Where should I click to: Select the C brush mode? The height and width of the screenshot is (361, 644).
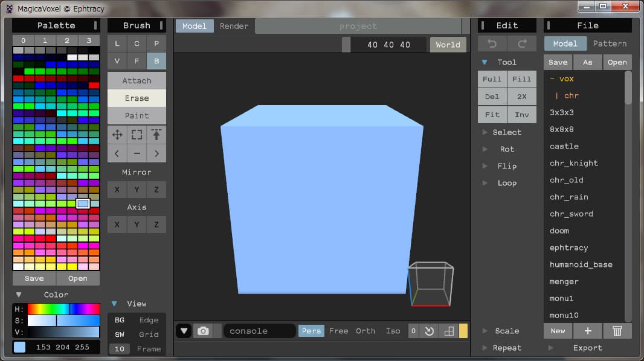click(x=137, y=43)
